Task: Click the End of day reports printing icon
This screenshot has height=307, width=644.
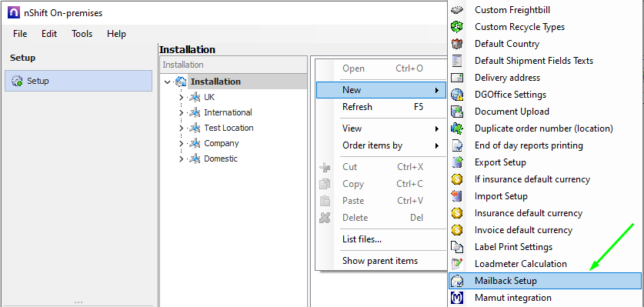Action: tap(457, 145)
